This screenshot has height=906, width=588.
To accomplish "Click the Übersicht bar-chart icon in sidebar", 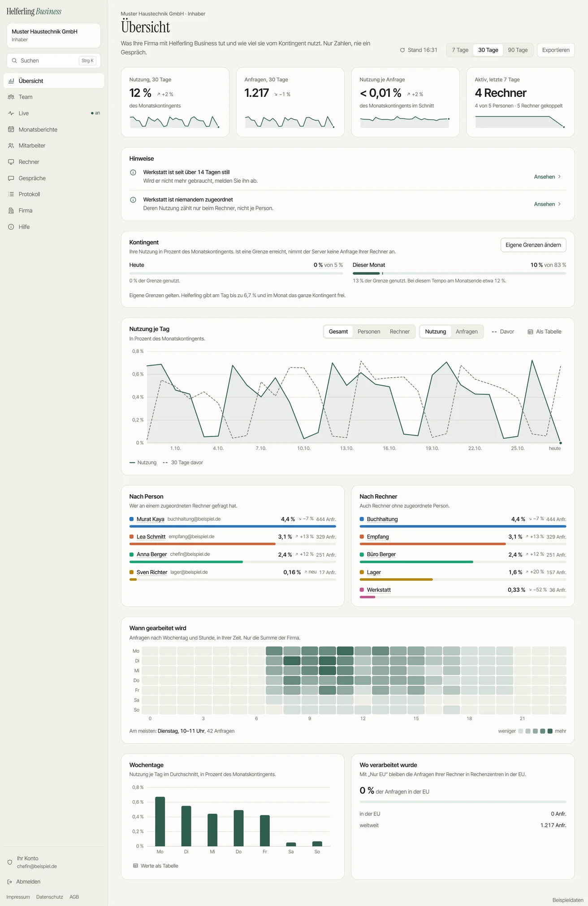I will point(11,81).
